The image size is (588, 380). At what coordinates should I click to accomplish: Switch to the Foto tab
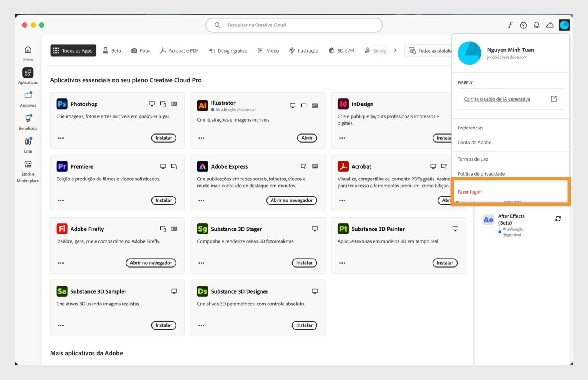tap(140, 50)
